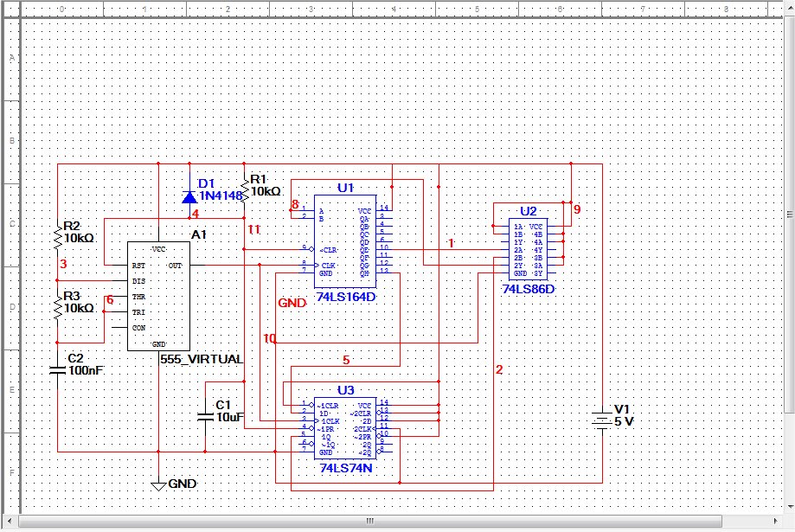Click the ~CLR pin label on U1

(329, 250)
